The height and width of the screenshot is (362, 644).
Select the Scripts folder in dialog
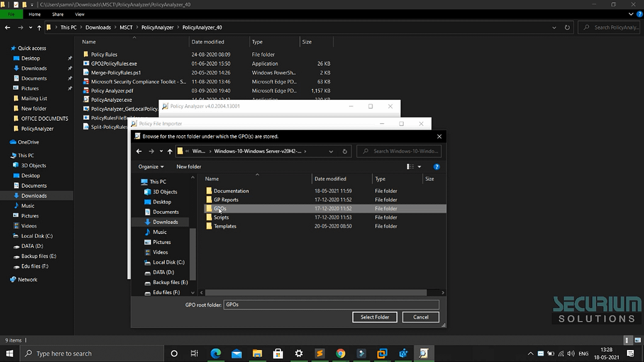point(221,217)
